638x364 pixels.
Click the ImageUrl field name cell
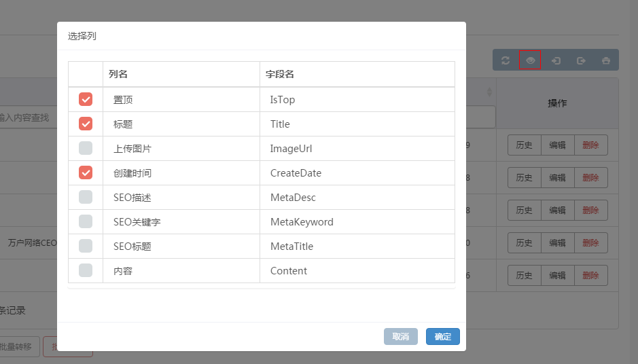[x=357, y=149]
